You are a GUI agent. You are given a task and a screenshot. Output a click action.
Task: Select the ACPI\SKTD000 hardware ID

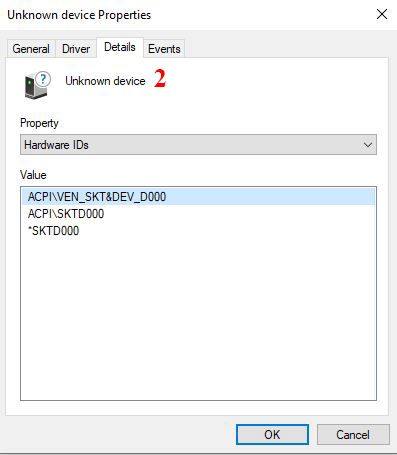(66, 214)
